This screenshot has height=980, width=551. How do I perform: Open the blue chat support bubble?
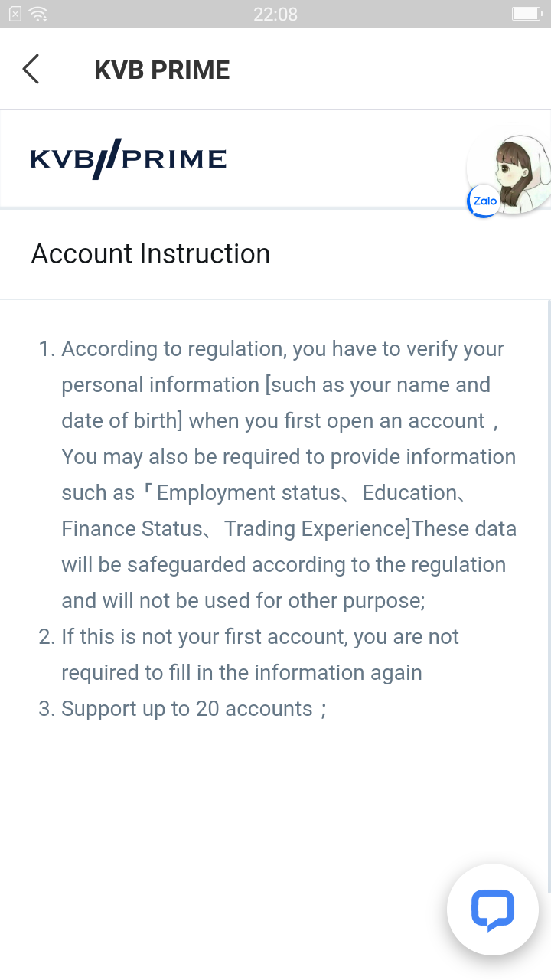[493, 910]
